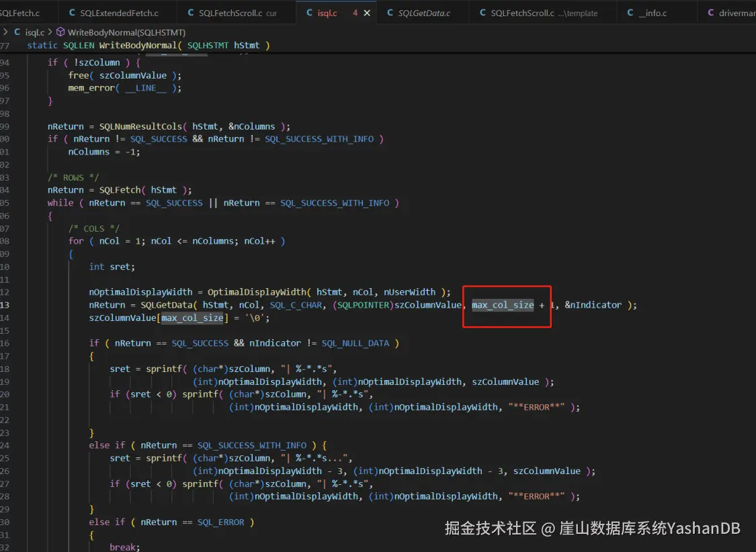Close the isql.c tab

pyautogui.click(x=367, y=13)
